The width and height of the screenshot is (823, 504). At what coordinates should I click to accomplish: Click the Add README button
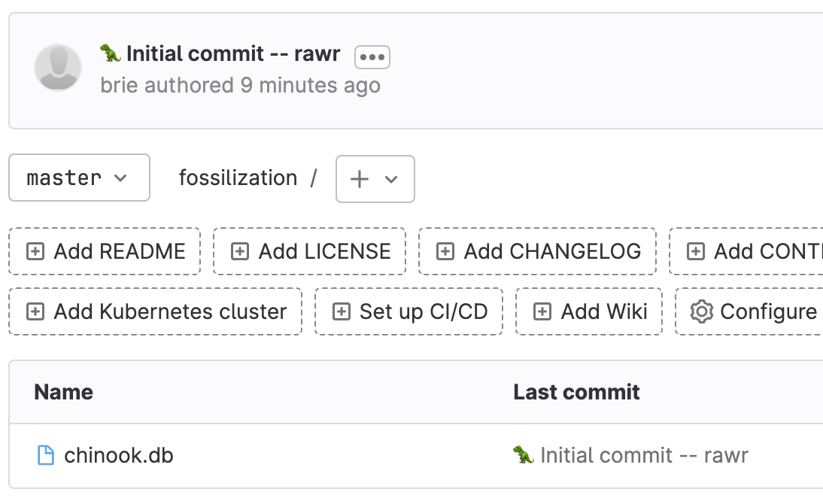coord(105,251)
